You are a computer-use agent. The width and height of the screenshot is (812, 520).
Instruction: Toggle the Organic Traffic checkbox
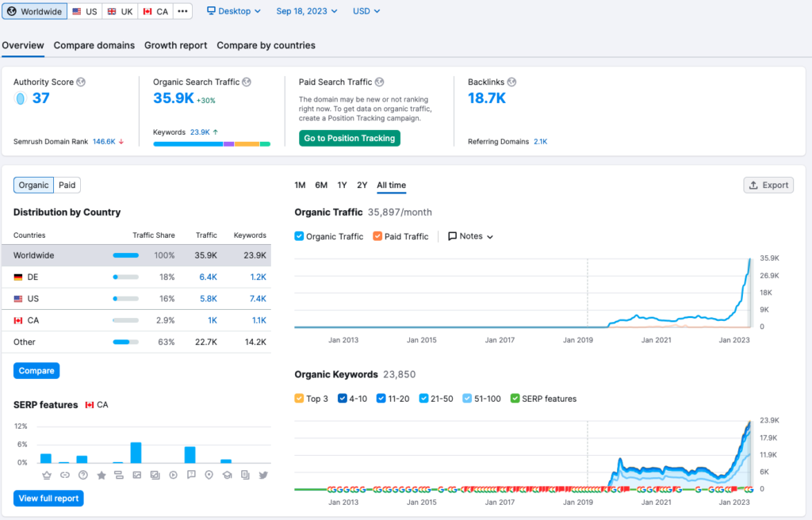(x=299, y=236)
